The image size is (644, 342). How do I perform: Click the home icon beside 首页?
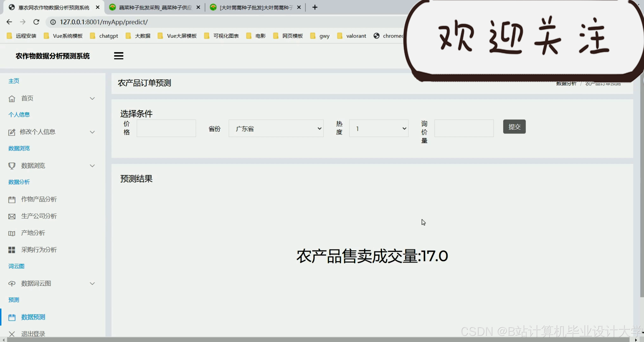coord(12,99)
